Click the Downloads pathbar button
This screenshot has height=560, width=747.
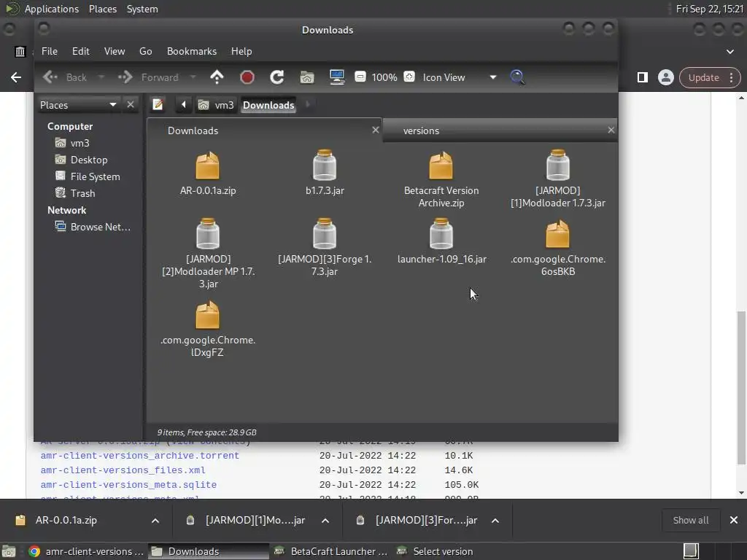pyautogui.click(x=268, y=105)
